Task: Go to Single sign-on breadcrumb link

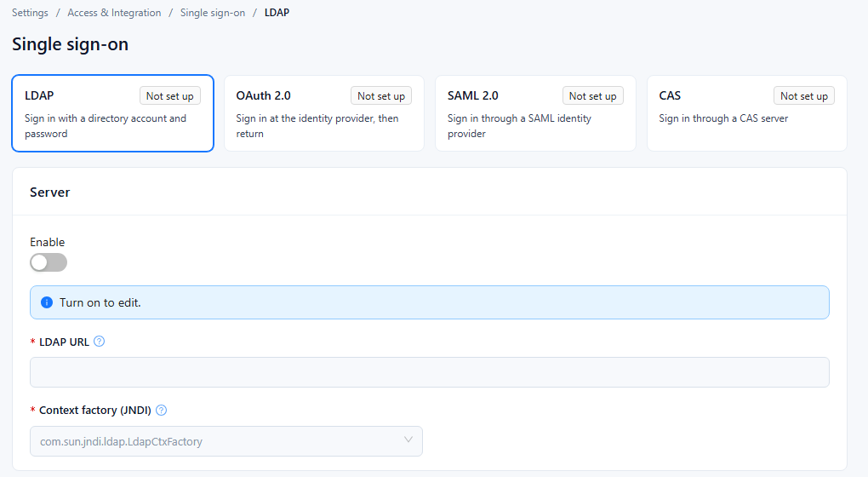Action: point(213,13)
